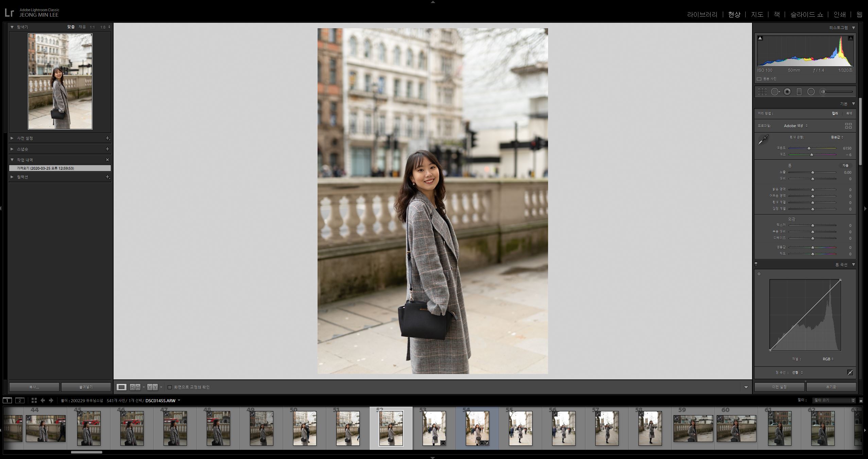Select the Red Eye Correction tool
Image resolution: width=868 pixels, height=459 pixels.
787,92
